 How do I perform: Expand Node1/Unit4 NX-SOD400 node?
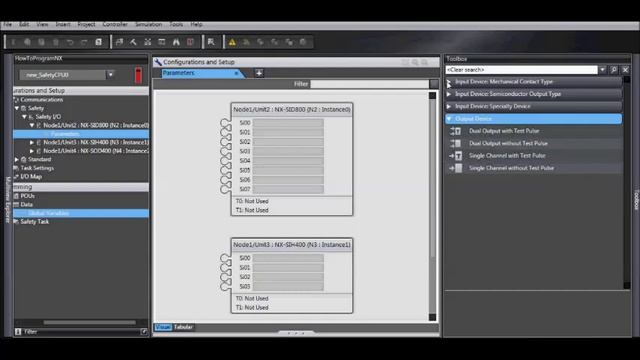click(32, 151)
